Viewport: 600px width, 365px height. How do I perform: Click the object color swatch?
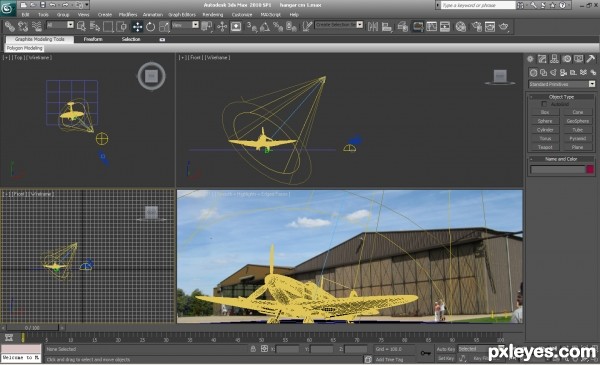tap(590, 169)
